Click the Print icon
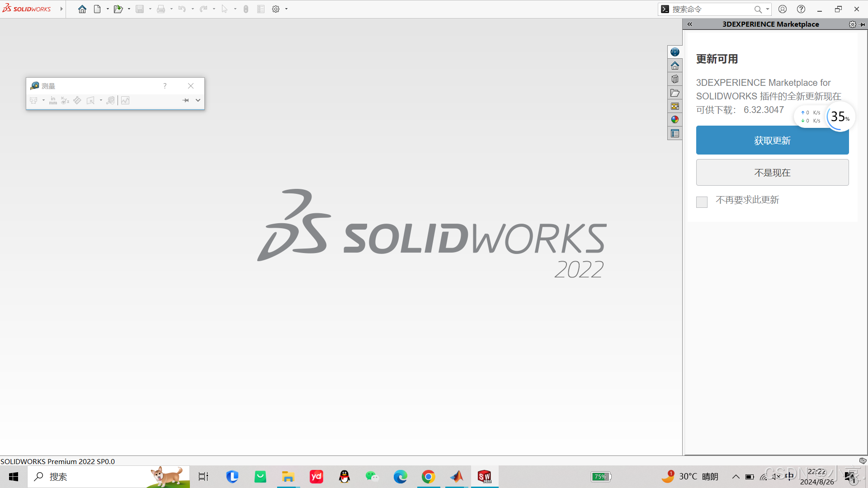 (161, 9)
